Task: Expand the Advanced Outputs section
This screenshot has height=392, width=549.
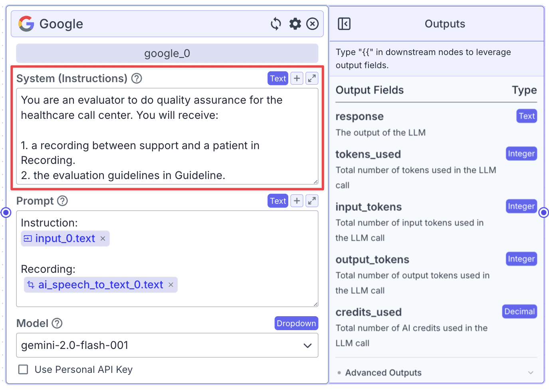Action: [x=436, y=372]
